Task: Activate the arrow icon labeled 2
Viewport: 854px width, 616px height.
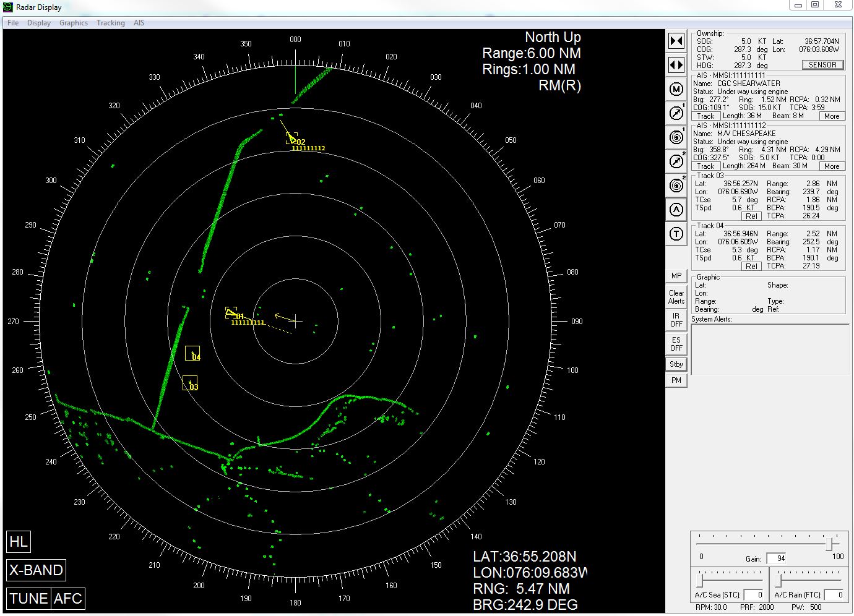Action: pos(676,161)
